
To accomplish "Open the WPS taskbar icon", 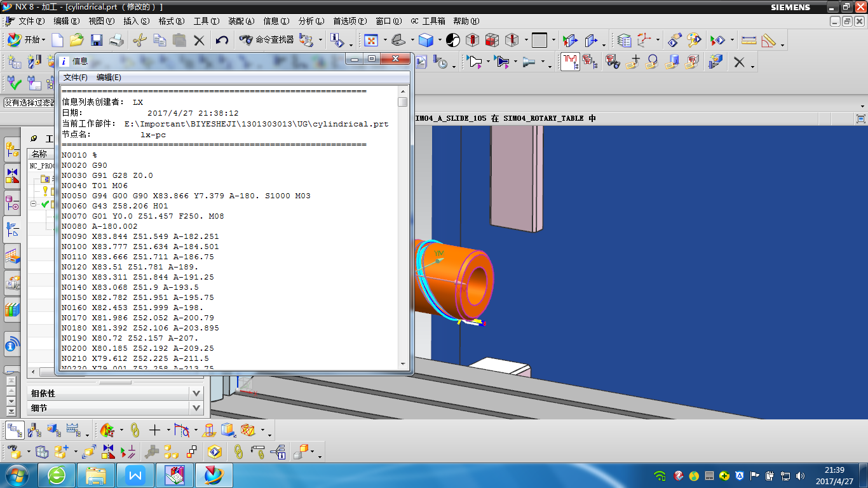I will point(136,475).
